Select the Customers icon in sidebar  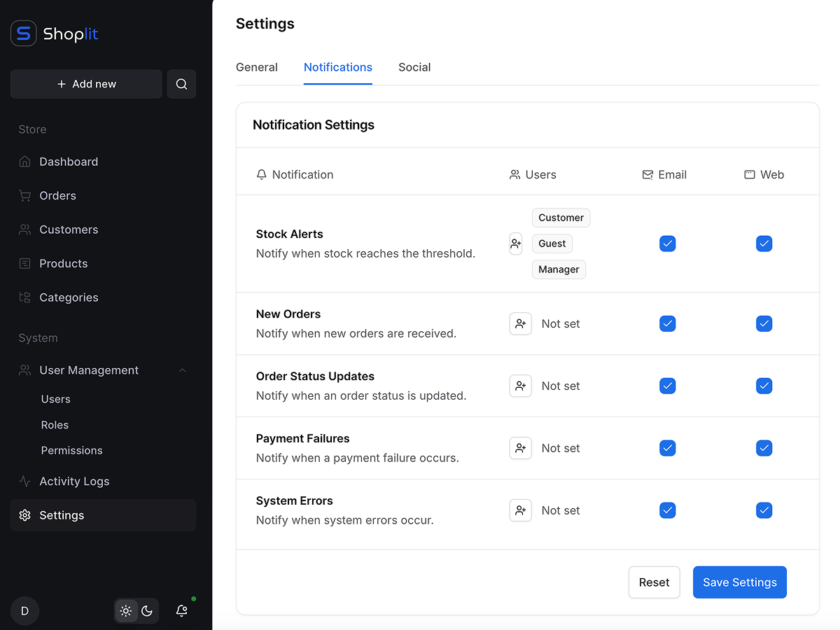click(x=24, y=229)
